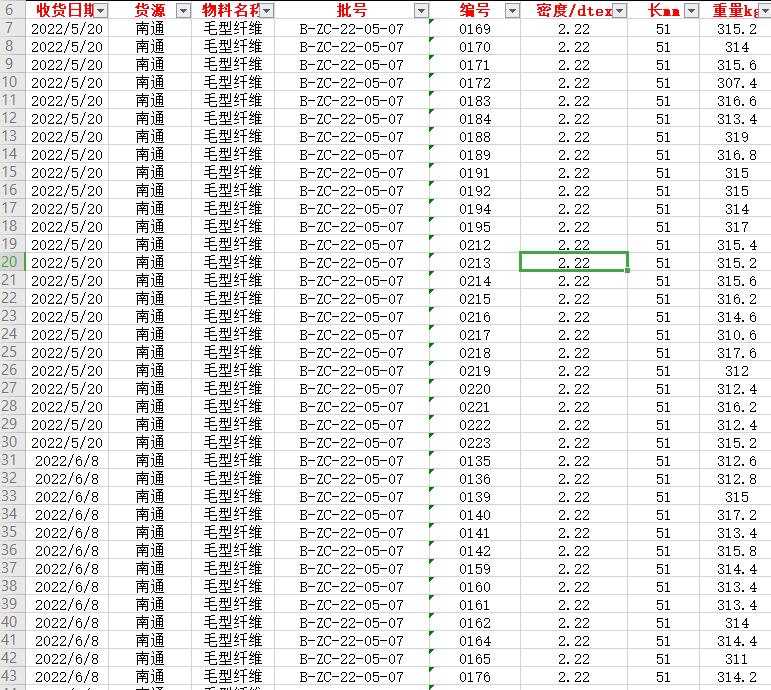This screenshot has height=690, width=771.
Task: Select the weight cell showing 307.4
Action: pos(736,83)
